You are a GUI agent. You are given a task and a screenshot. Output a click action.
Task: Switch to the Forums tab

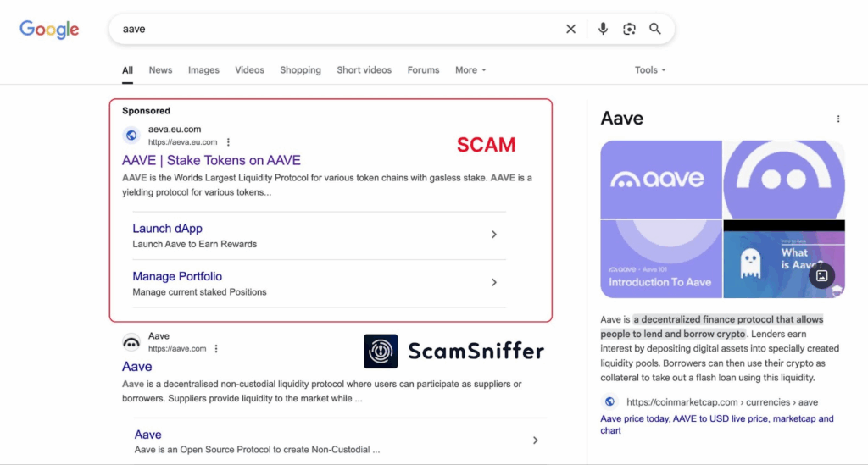pos(424,70)
